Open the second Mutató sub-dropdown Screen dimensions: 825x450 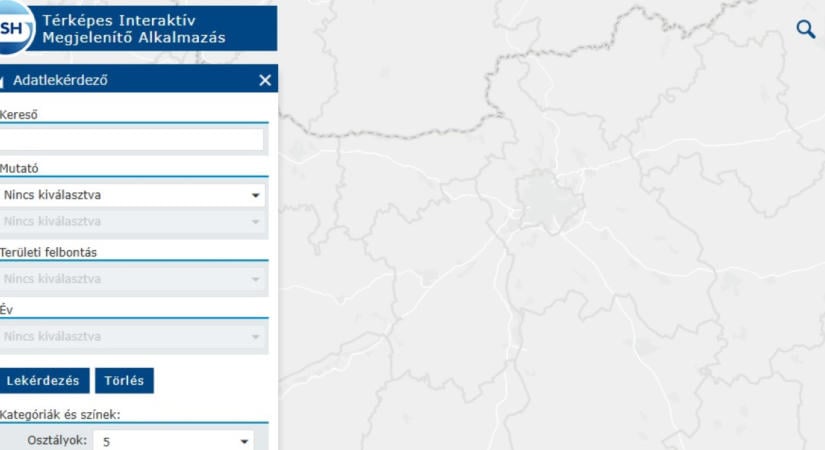tap(132, 222)
